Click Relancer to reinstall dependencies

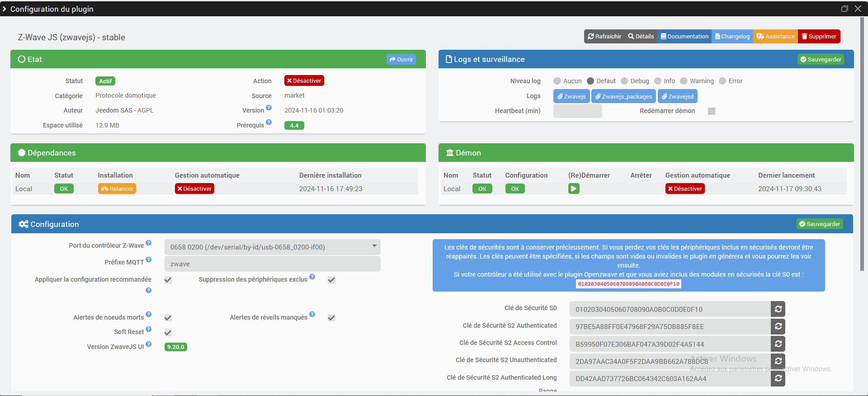tap(117, 189)
